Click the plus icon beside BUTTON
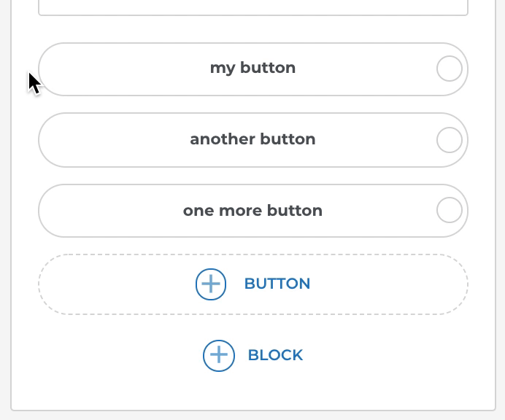 pos(211,284)
